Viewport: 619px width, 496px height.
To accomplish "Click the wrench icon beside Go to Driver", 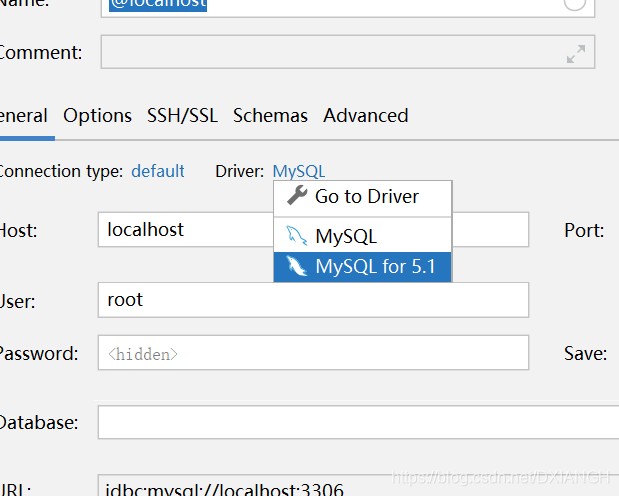I will [x=297, y=196].
